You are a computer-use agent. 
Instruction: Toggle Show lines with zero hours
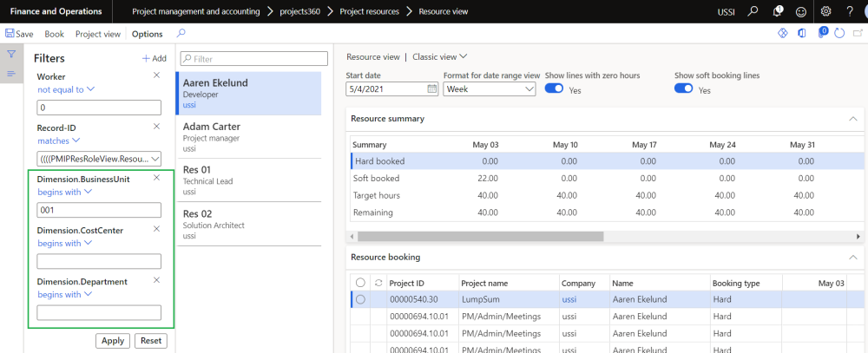pos(553,88)
